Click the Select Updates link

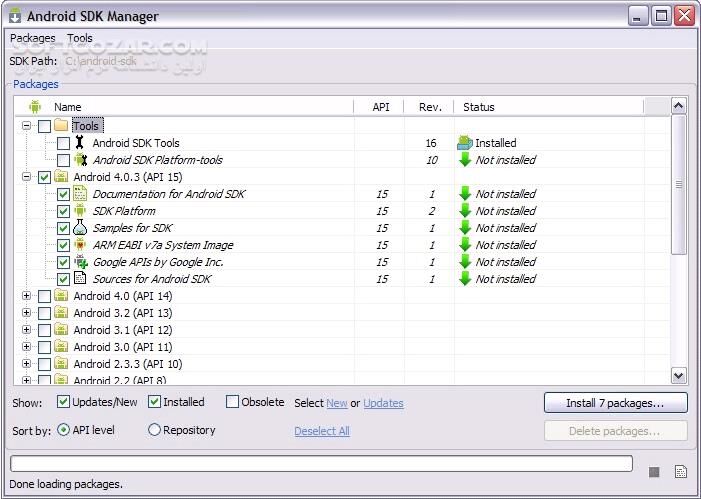(x=383, y=403)
